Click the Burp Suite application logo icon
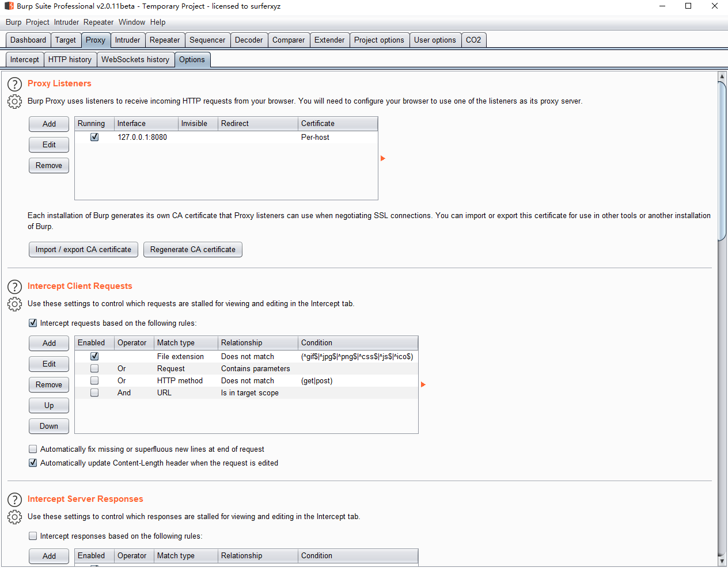The width and height of the screenshot is (728, 568). (x=9, y=6)
